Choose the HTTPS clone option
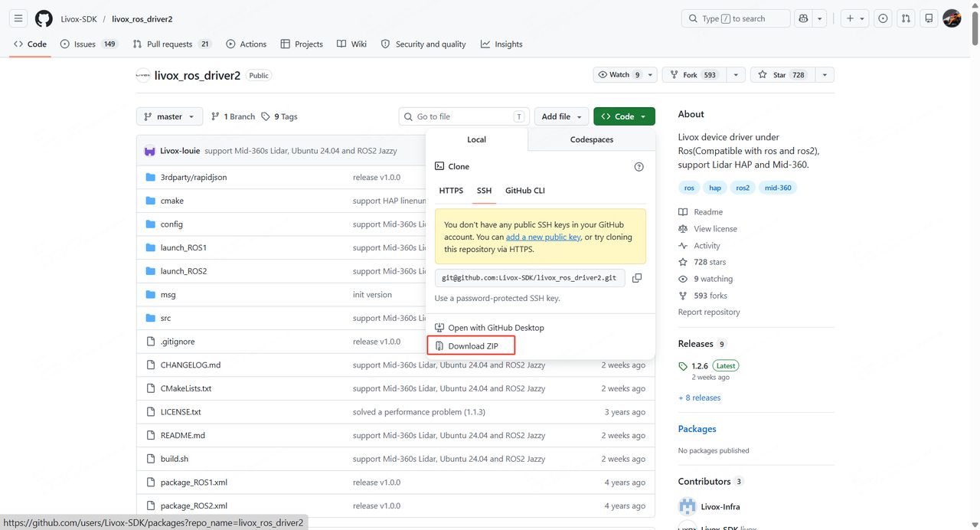This screenshot has width=980, height=530. [x=451, y=191]
